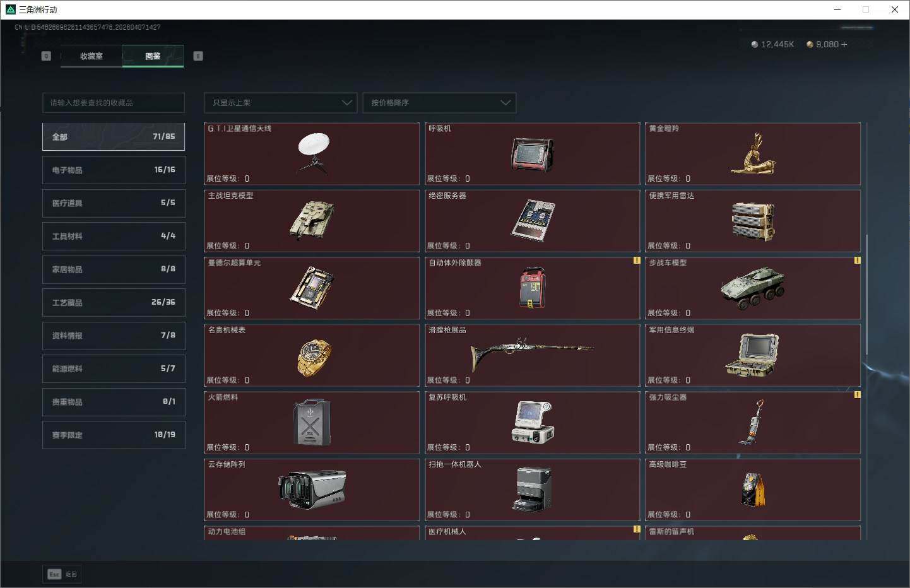
Task: Choose the 工艺藏品 category
Action: 114,302
